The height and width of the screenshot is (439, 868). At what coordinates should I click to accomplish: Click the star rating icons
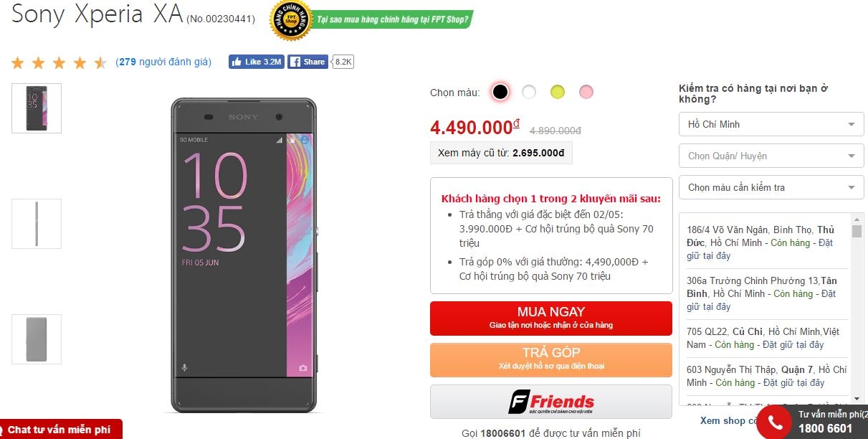pyautogui.click(x=59, y=62)
